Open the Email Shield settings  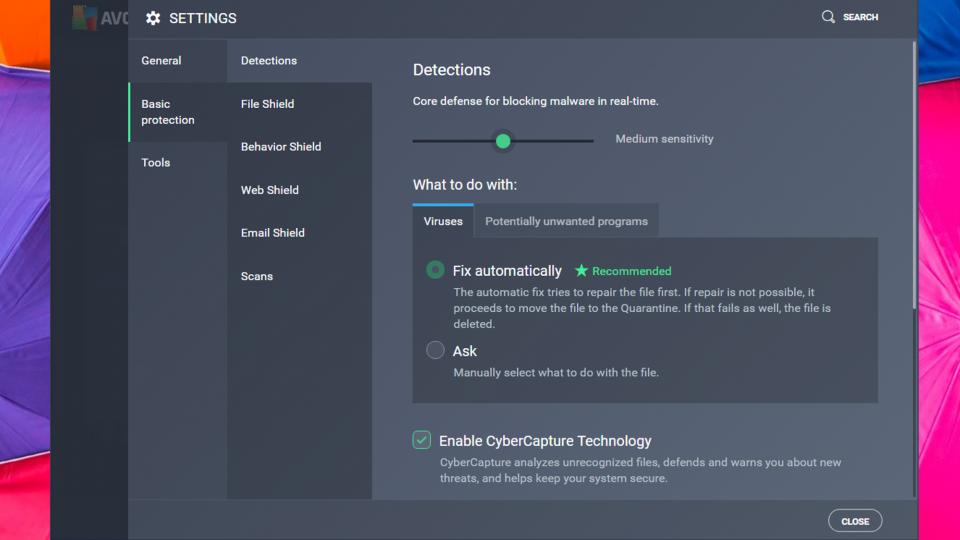click(x=272, y=233)
